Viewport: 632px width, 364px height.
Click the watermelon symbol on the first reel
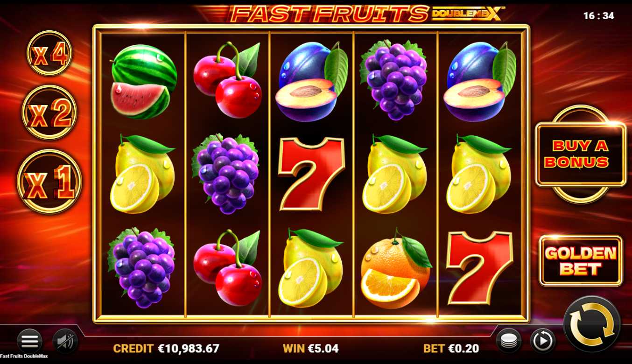(144, 81)
